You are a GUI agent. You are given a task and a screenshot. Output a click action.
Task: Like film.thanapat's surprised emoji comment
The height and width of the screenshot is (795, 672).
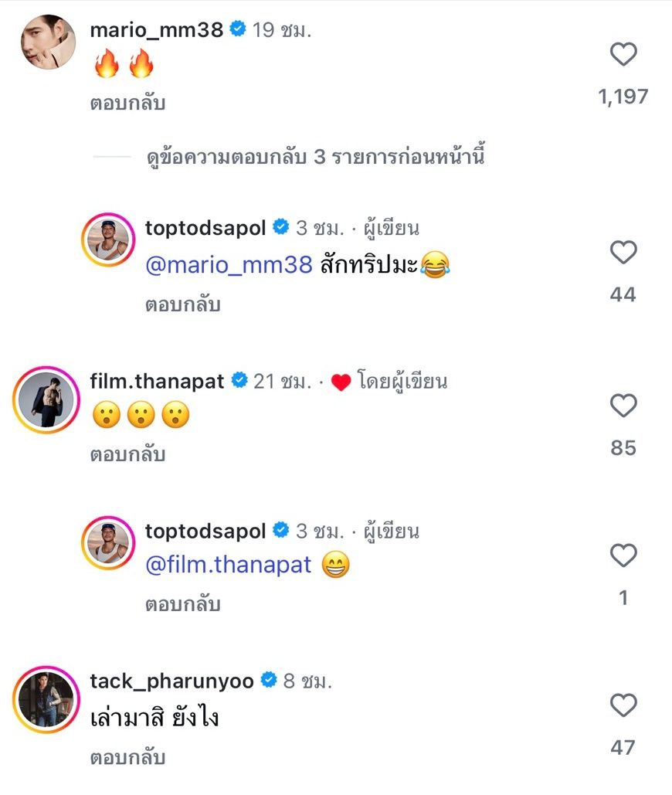click(x=623, y=406)
